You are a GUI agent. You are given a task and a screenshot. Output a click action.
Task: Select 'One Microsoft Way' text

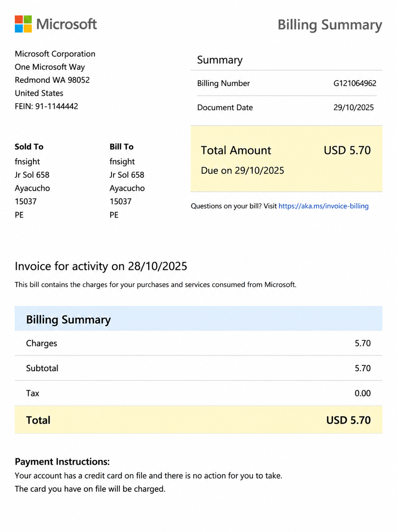tap(50, 67)
